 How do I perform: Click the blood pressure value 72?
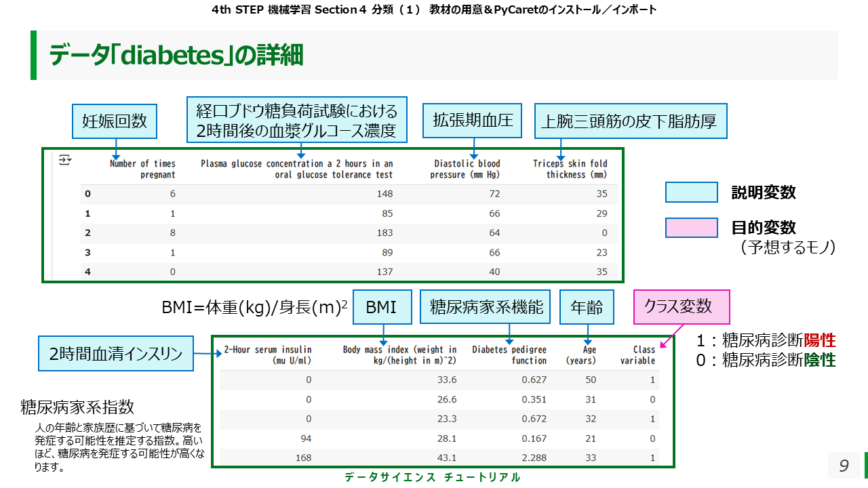click(494, 194)
